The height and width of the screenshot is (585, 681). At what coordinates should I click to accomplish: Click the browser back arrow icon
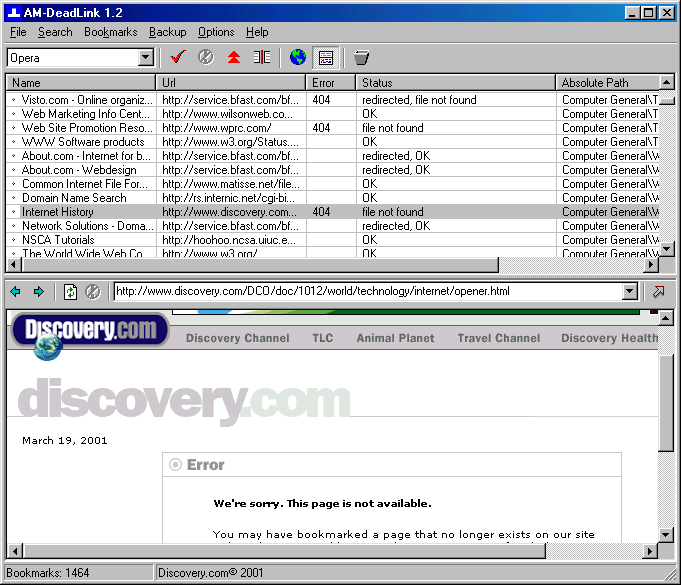15,292
